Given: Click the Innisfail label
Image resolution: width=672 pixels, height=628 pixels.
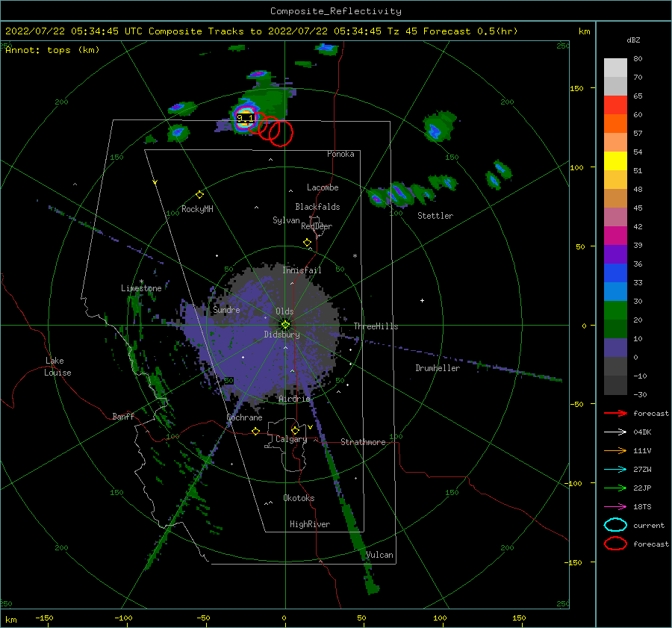Looking at the screenshot, I should [302, 270].
